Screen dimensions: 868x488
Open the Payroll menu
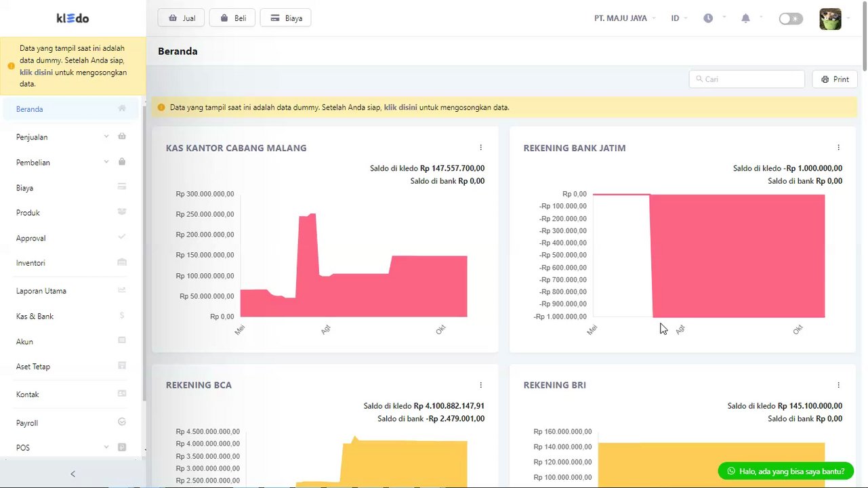pyautogui.click(x=71, y=423)
